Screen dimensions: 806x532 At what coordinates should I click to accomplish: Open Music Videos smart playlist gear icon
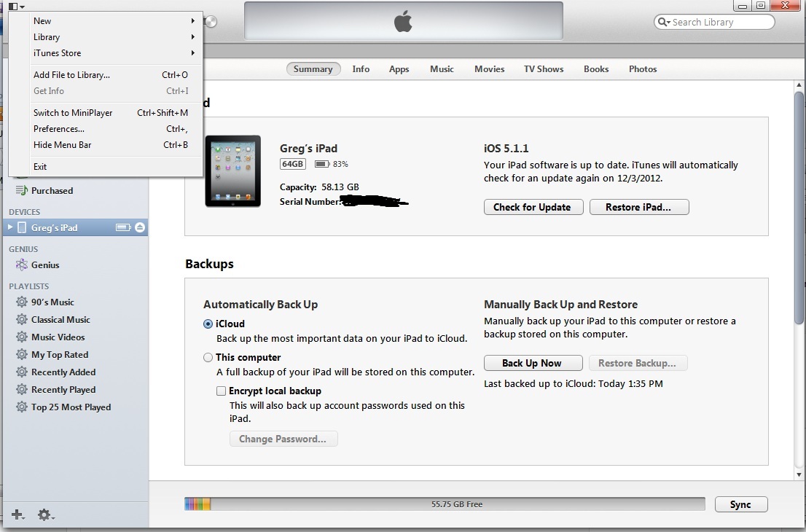[22, 337]
